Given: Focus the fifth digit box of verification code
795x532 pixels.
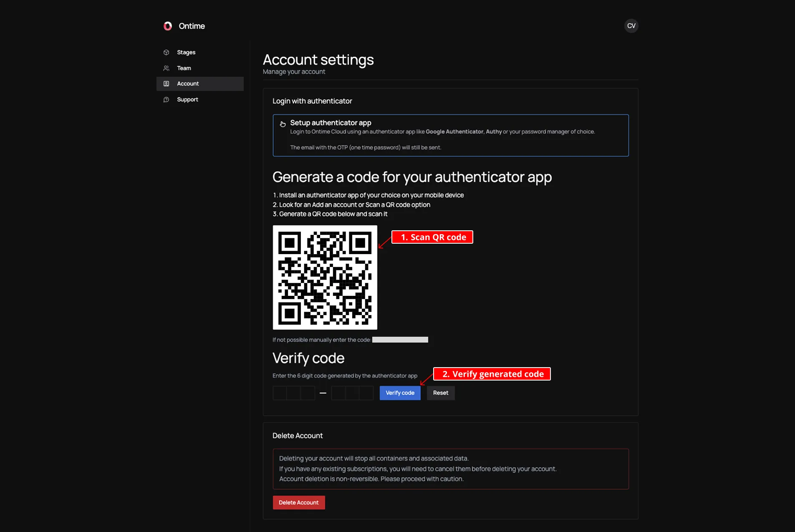Looking at the screenshot, I should [x=352, y=393].
